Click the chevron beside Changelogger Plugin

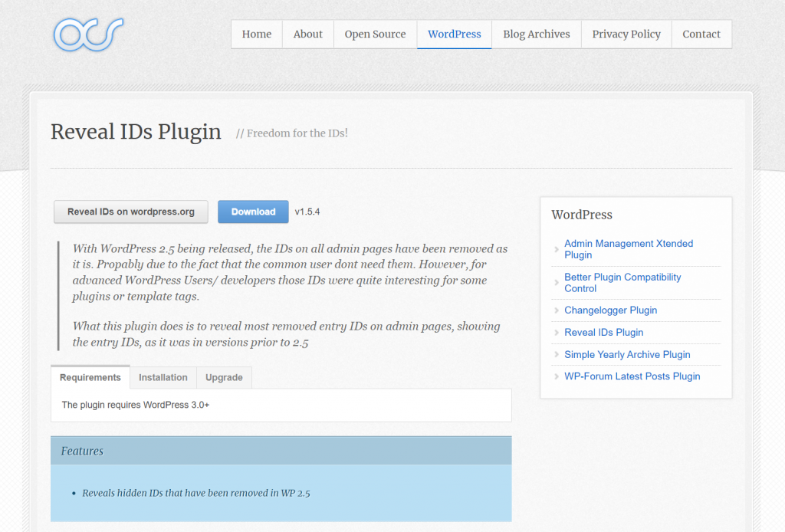pyautogui.click(x=556, y=310)
